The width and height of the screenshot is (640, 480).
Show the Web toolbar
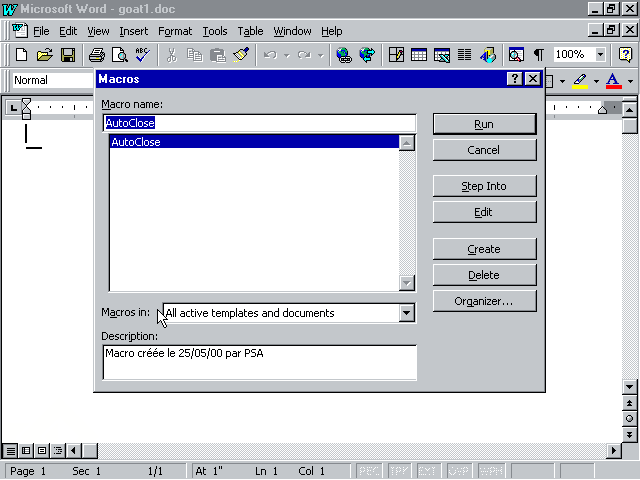point(367,55)
